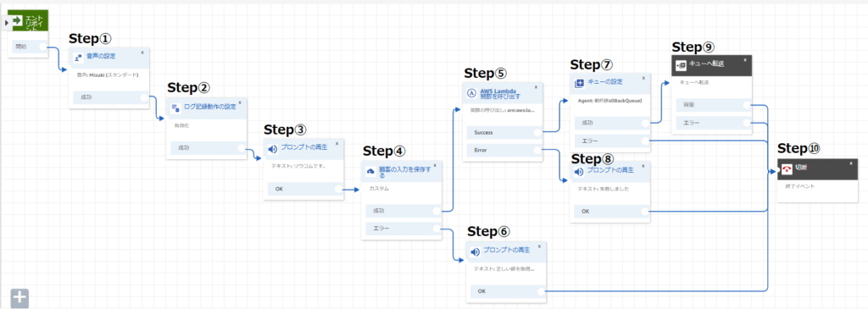Click the speaker icon on the 正しい値を取得 prompt block
Viewport: 868px width, 309px height.
pos(475,252)
